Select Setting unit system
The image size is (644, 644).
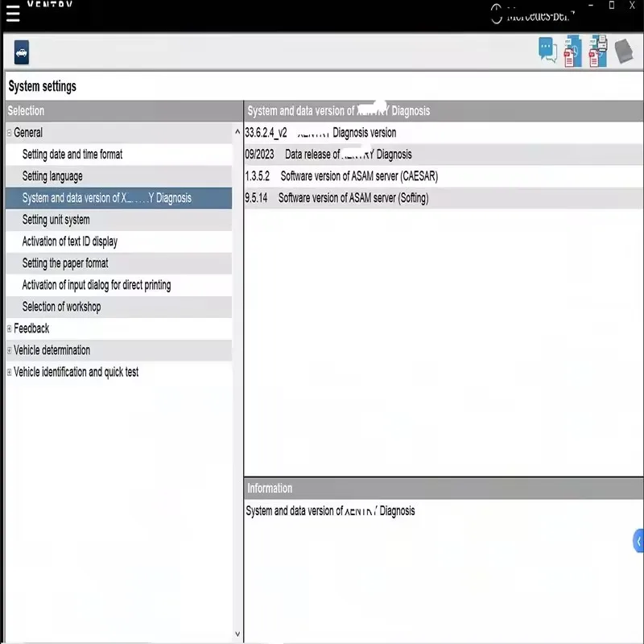tap(60, 220)
